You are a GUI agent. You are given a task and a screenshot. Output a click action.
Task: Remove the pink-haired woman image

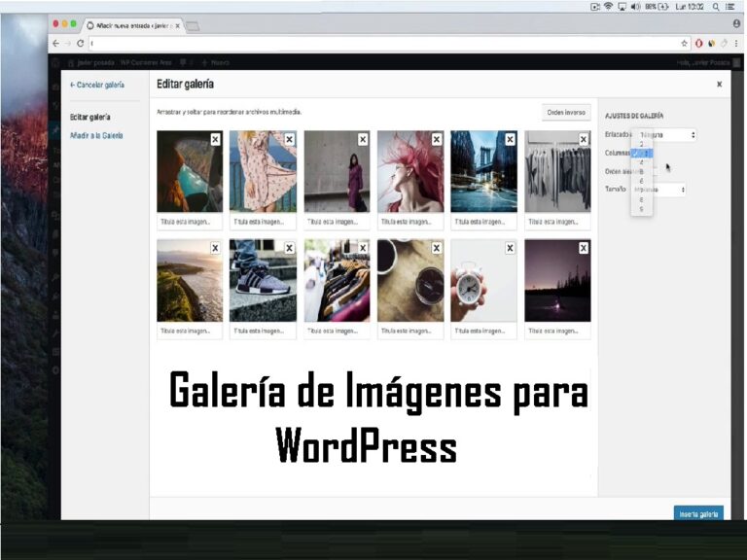click(437, 140)
